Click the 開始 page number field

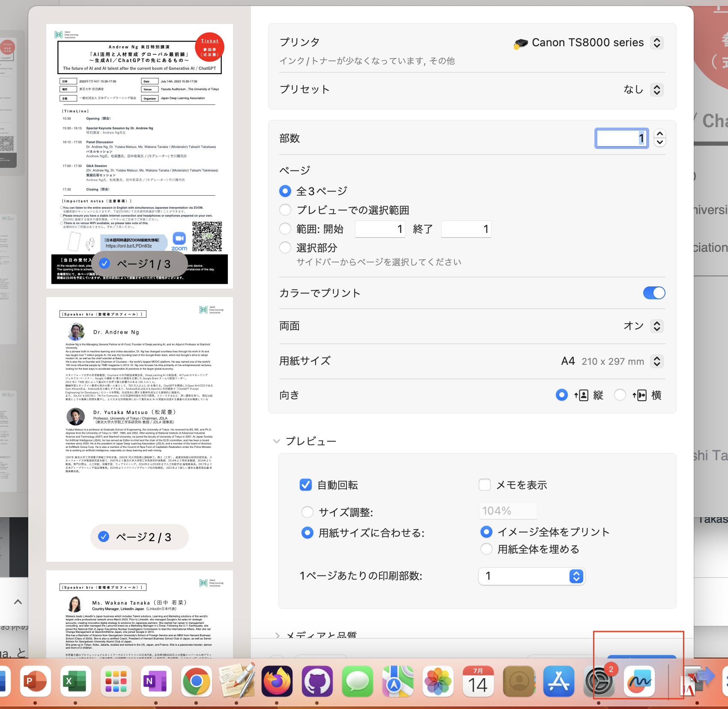(x=380, y=229)
